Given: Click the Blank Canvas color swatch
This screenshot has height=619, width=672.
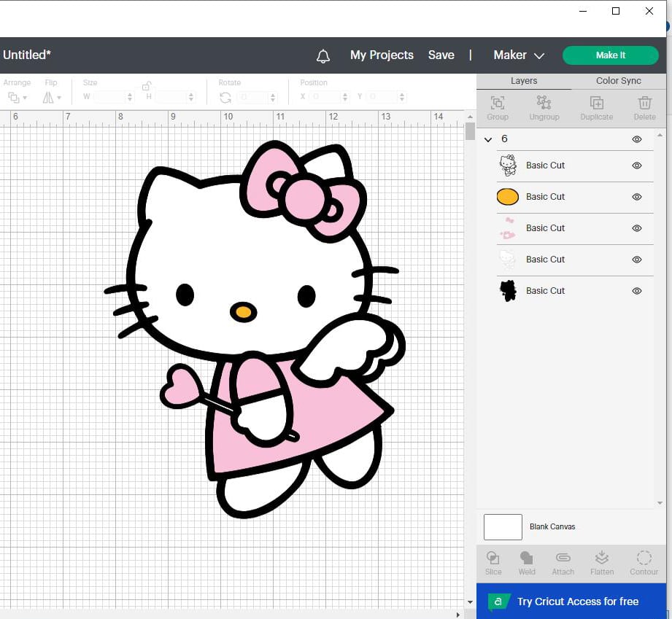Looking at the screenshot, I should click(x=503, y=526).
